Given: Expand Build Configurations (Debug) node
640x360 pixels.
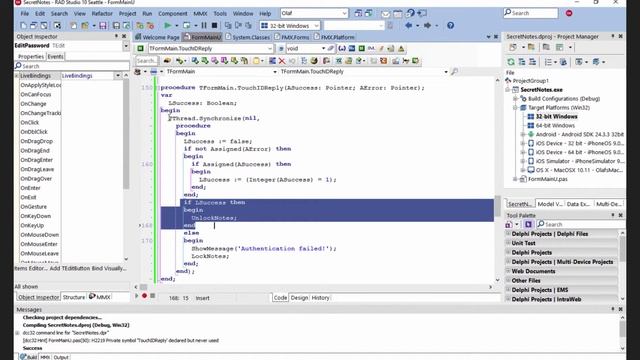Looking at the screenshot, I should (515, 99).
